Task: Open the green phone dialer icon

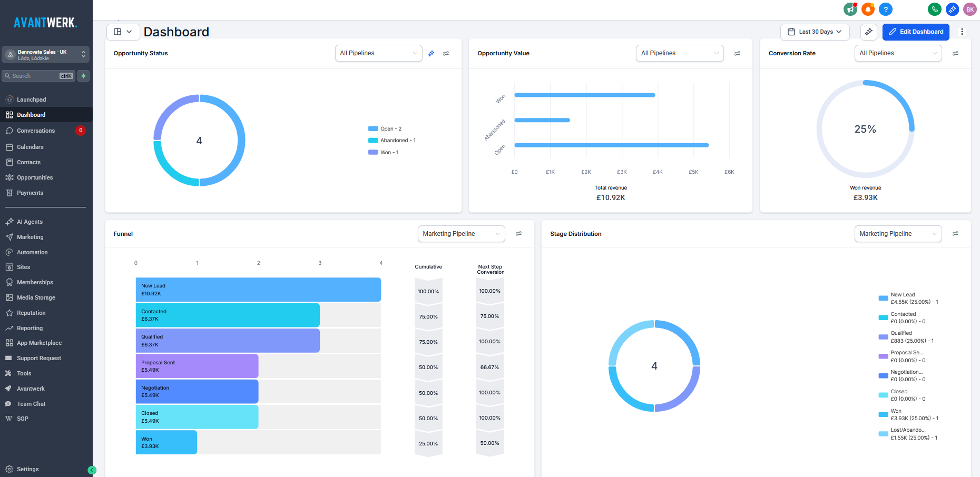Action: [934, 9]
